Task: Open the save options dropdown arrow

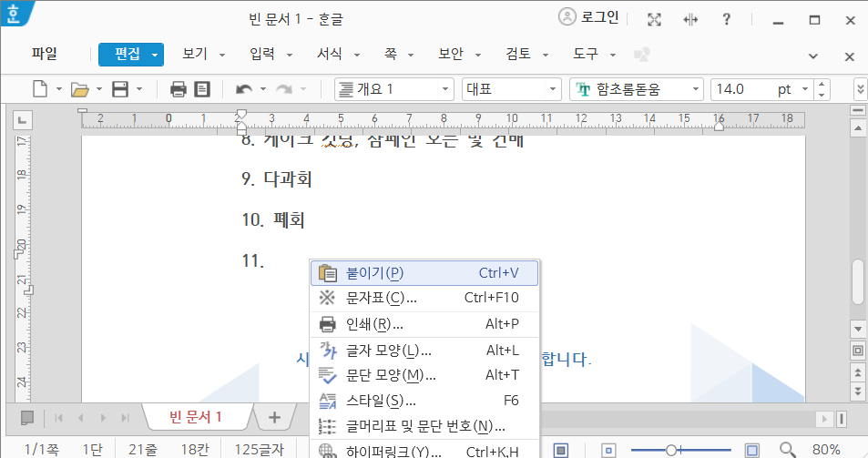Action: click(x=139, y=89)
